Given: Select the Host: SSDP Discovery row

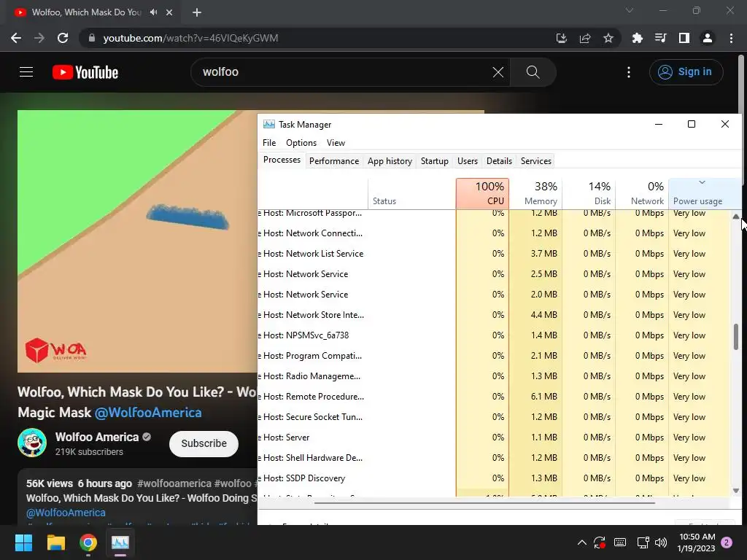Looking at the screenshot, I should (494, 478).
